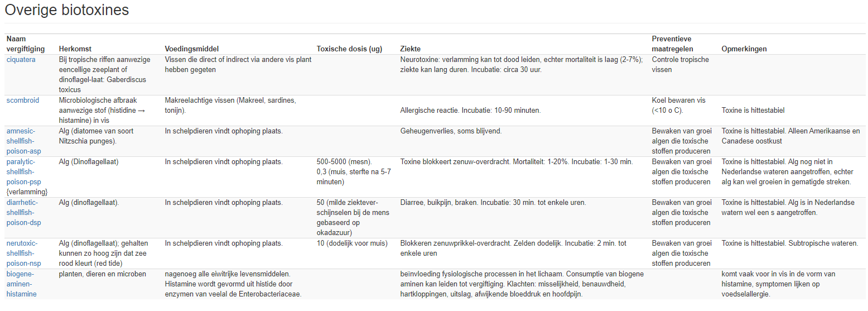Open the nerutoxic-shellfish-poison-nsp link

pos(24,253)
